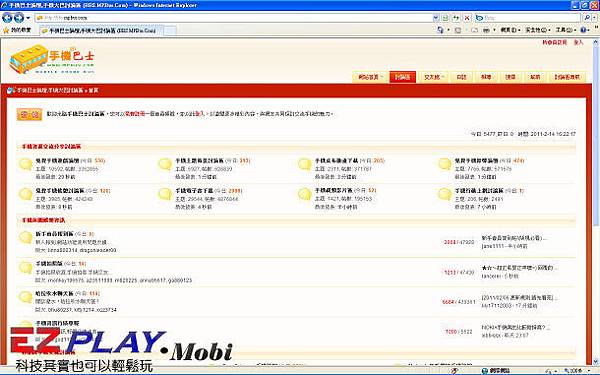
Task: Stop loading with the red X icon
Action: click(467, 18)
